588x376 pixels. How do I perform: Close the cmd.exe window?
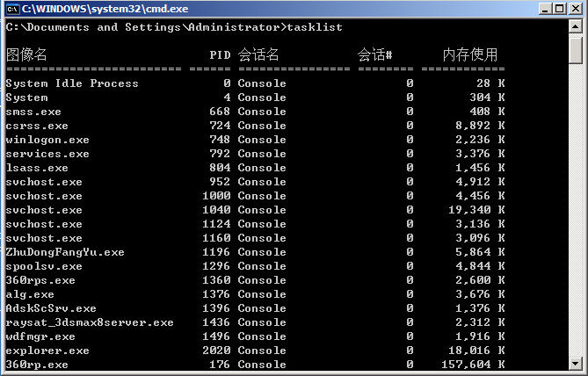[x=576, y=10]
